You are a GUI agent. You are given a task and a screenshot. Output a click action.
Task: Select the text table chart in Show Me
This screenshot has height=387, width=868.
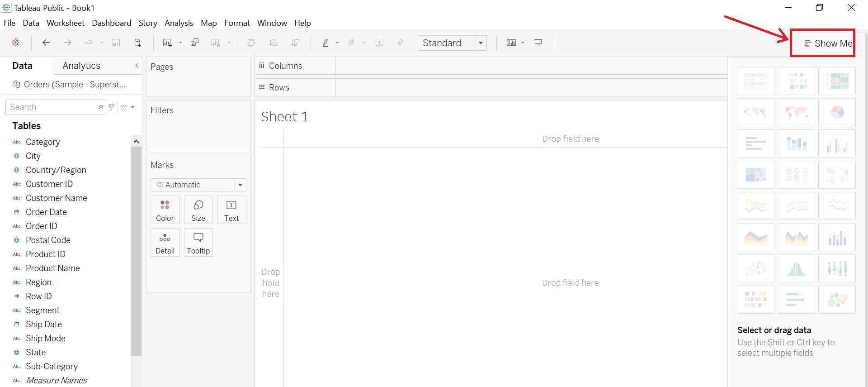tap(755, 81)
